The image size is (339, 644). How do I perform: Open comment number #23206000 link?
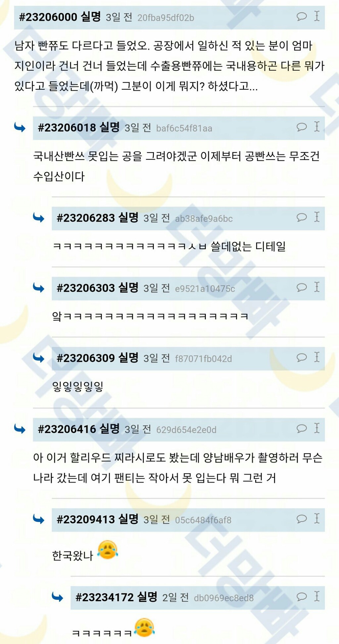point(48,17)
